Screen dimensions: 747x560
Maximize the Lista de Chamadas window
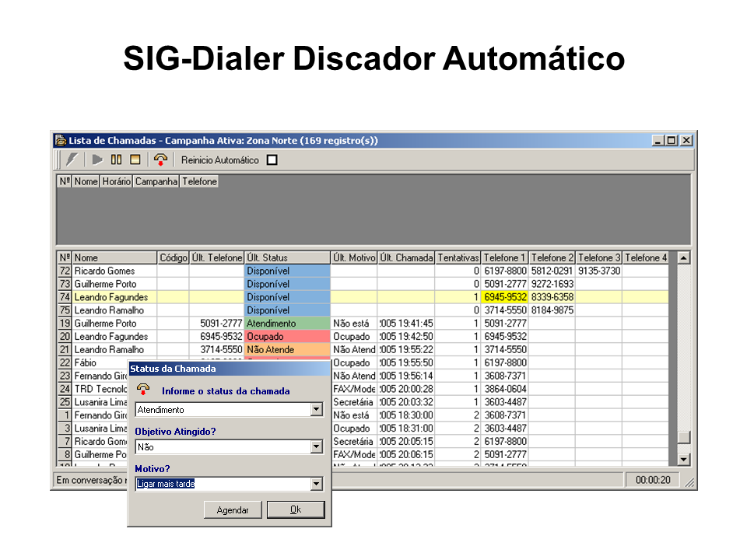672,141
